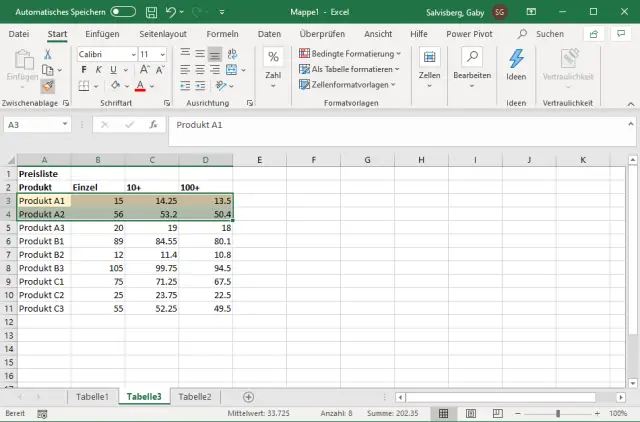Click the format painter brush icon
Image resolution: width=640 pixels, height=422 pixels.
pyautogui.click(x=47, y=87)
